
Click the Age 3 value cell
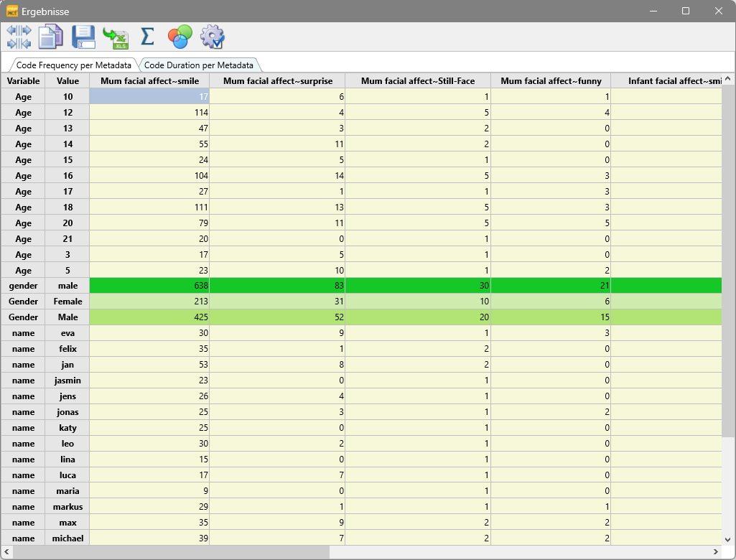tap(67, 254)
